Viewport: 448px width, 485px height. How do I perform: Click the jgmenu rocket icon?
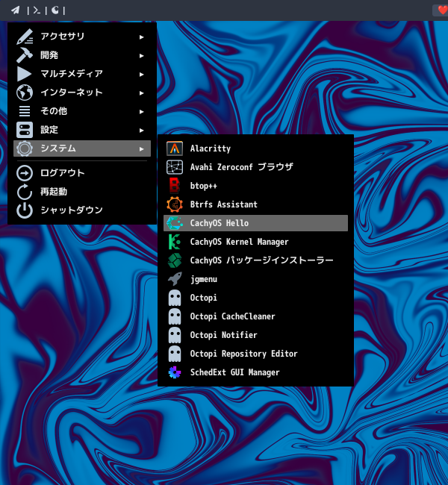(175, 279)
